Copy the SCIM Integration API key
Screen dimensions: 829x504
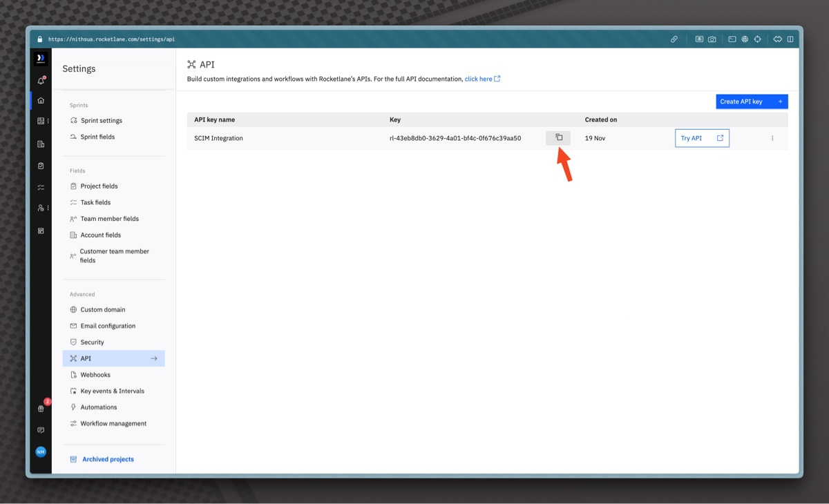[558, 138]
